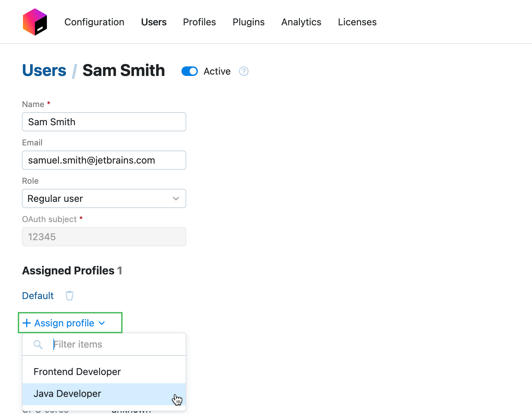Click the magnifier icon in filter field

coord(38,344)
